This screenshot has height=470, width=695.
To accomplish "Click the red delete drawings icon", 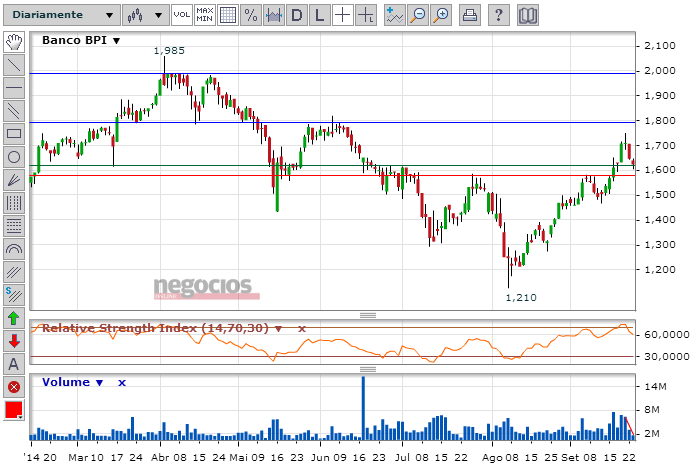I will click(x=14, y=388).
